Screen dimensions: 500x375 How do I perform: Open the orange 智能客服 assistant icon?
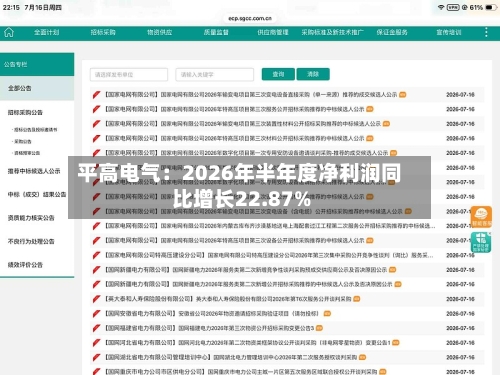[x=481, y=217]
